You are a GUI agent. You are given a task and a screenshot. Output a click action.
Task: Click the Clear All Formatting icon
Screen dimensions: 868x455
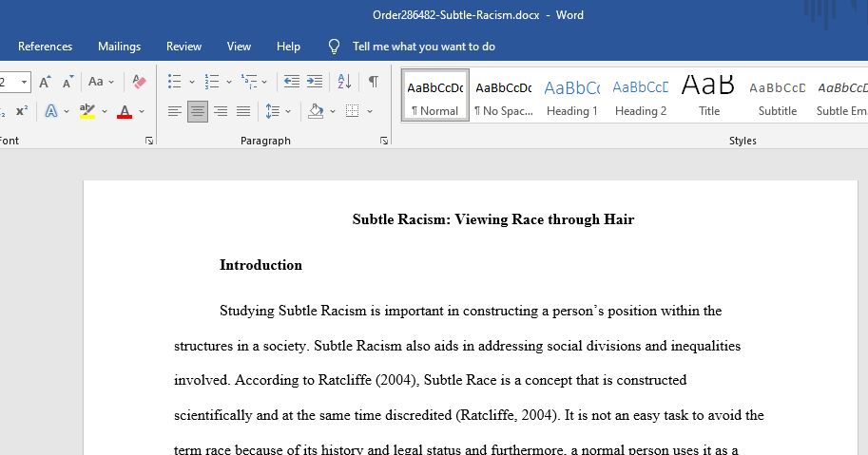(139, 82)
